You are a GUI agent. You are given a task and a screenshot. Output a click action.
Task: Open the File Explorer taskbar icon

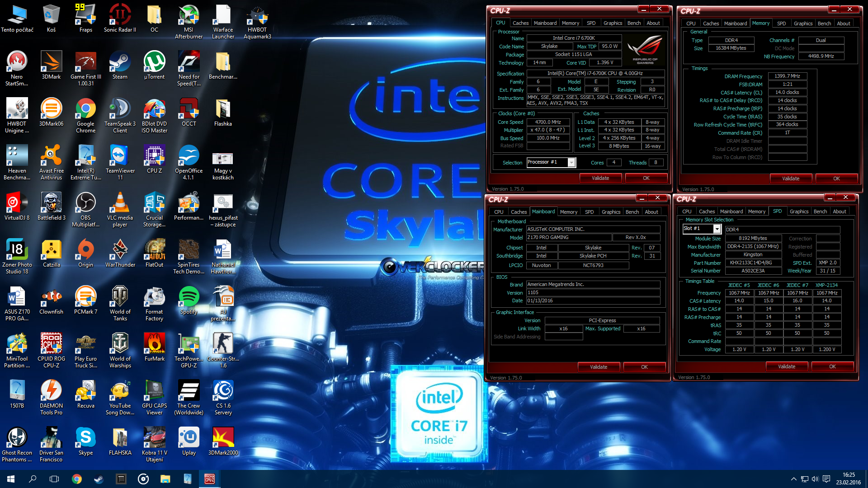165,479
